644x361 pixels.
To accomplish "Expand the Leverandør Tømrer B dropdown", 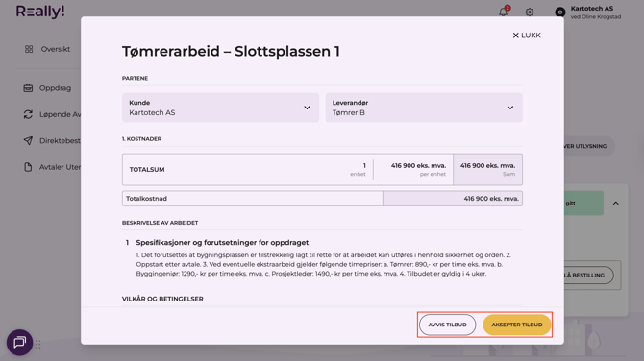I will tap(424, 108).
